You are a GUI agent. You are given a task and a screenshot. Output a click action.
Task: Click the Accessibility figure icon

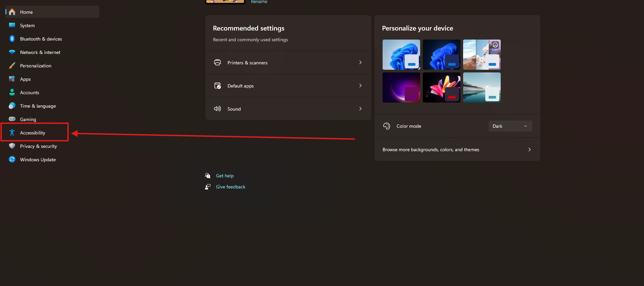(12, 132)
